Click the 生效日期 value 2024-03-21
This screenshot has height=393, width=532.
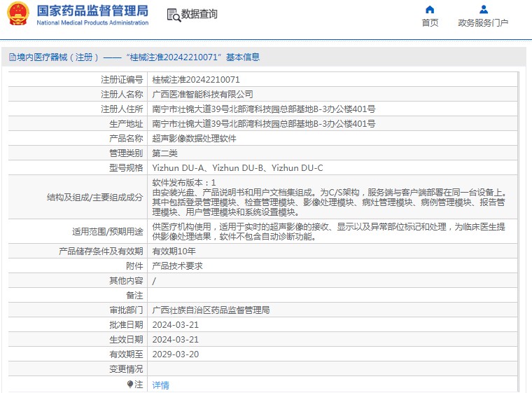(176, 339)
